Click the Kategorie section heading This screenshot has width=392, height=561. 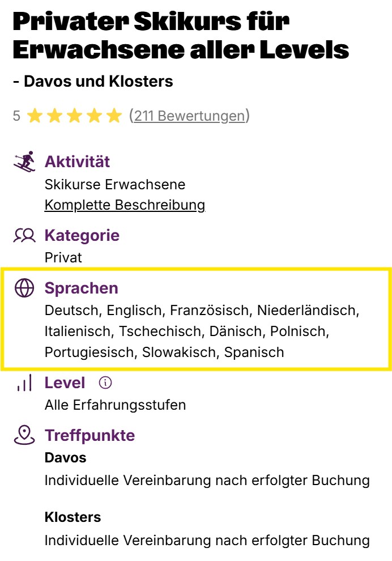(x=82, y=235)
